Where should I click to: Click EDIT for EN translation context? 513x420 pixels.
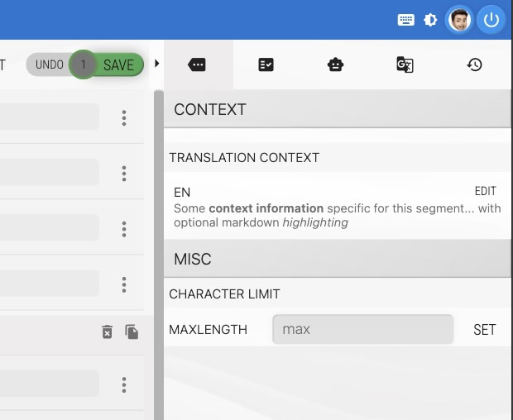(485, 191)
